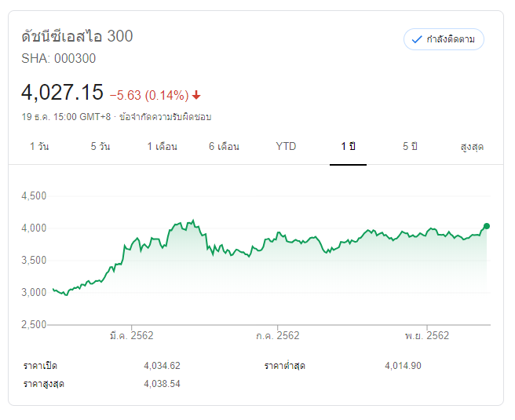
Task: Open the 6 เดือน range tab
Action: (x=224, y=147)
